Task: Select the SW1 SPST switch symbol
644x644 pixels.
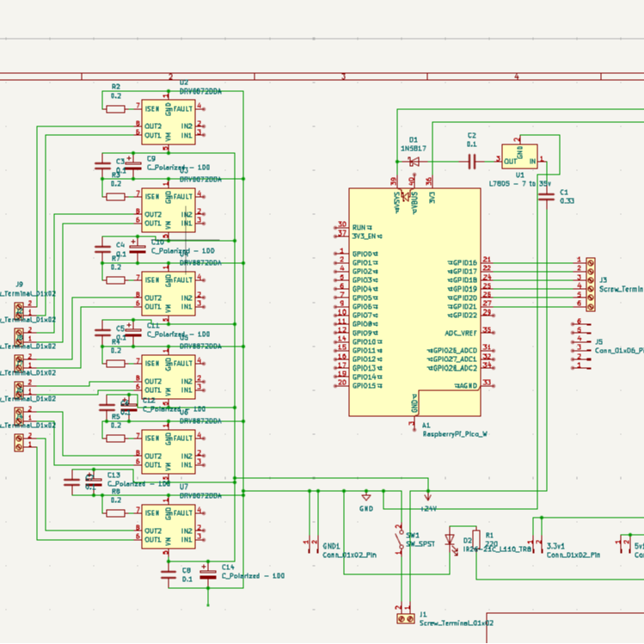Action: pyautogui.click(x=400, y=540)
